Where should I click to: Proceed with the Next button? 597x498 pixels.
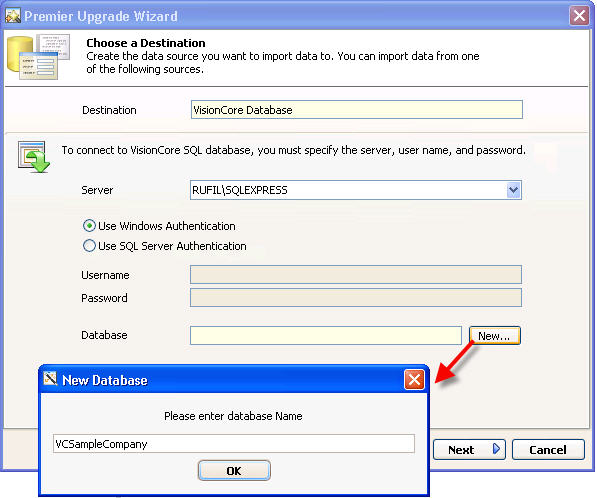(469, 450)
